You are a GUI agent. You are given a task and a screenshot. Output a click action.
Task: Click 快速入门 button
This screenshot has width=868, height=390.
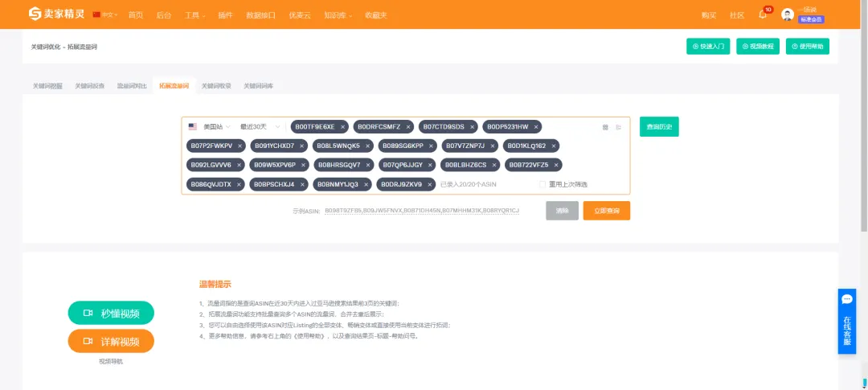708,47
